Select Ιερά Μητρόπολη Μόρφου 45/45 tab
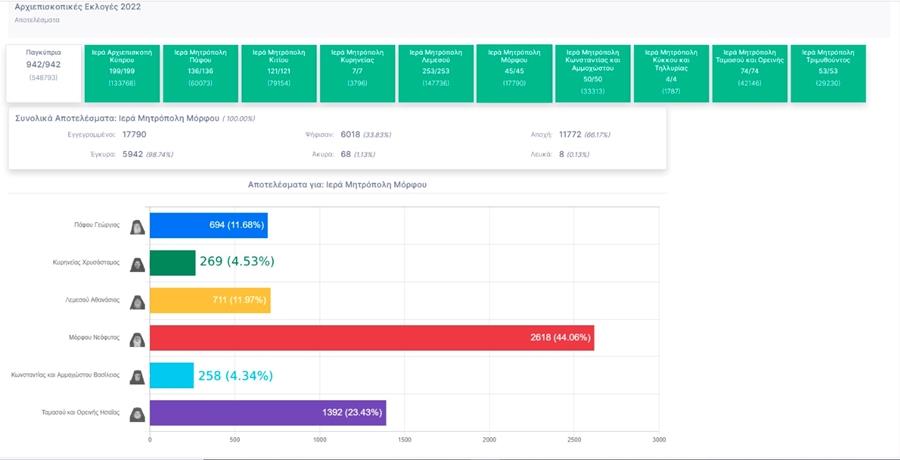Image resolution: width=900 pixels, height=460 pixels. click(514, 74)
